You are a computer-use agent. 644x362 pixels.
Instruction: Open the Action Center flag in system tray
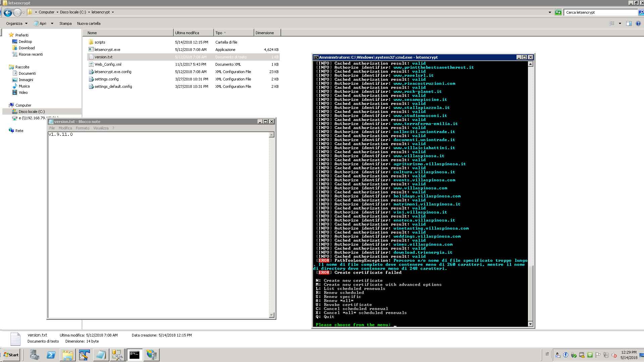598,355
